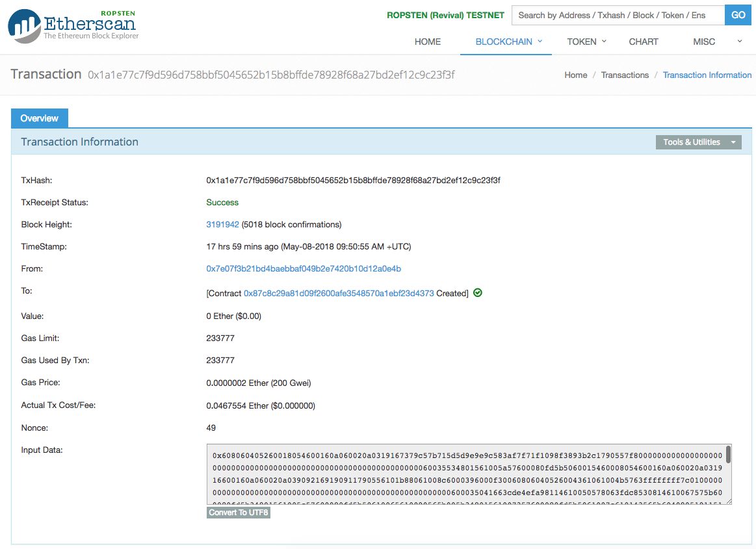Image resolution: width=756 pixels, height=549 pixels.
Task: Click the Input Data scrollbar thumb
Action: [728, 455]
